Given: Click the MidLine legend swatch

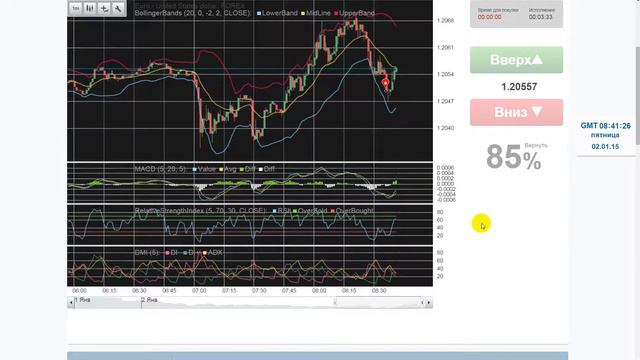Looking at the screenshot, I should [303, 13].
